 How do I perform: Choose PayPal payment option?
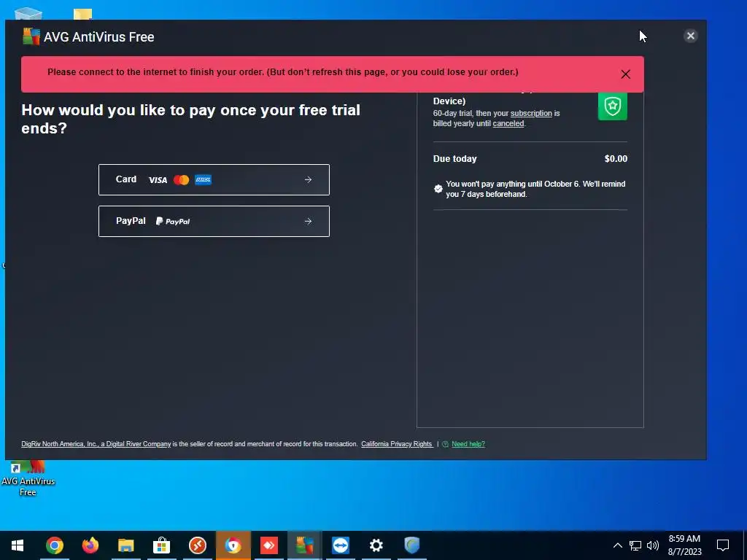point(214,221)
